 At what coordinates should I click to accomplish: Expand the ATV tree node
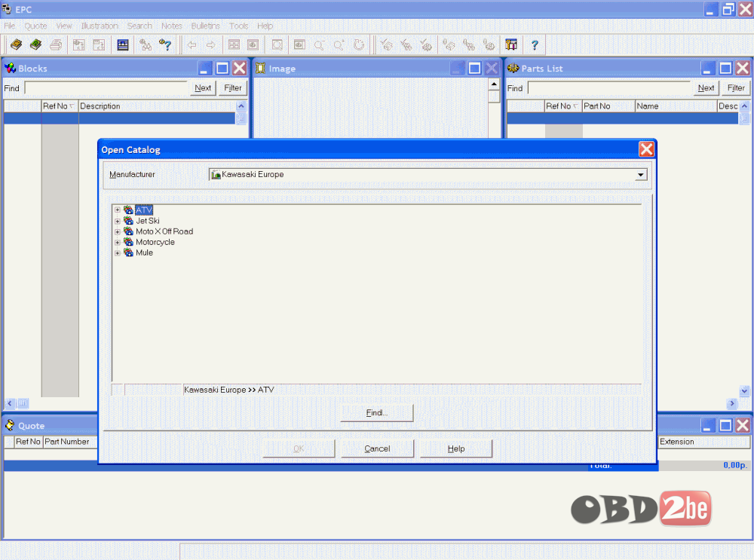pyautogui.click(x=118, y=210)
